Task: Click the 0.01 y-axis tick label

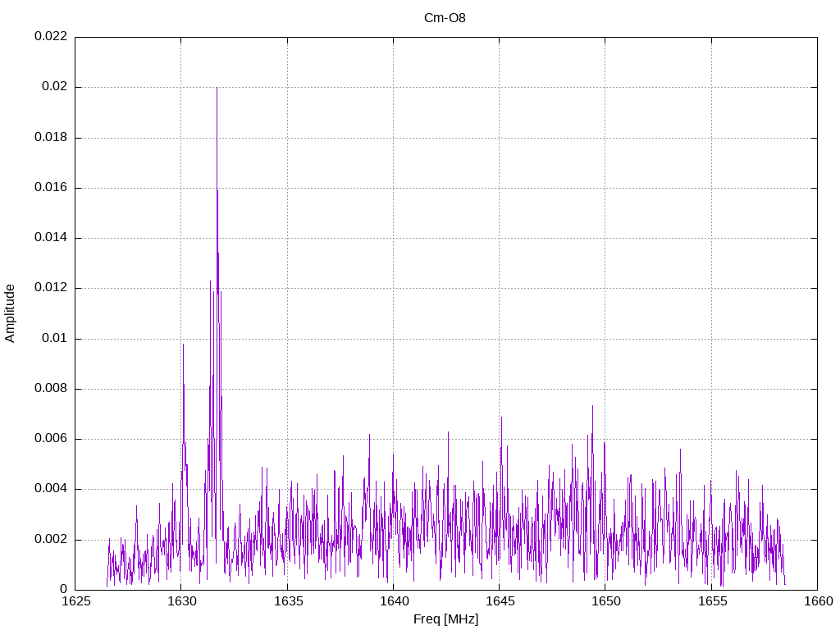Action: tap(54, 338)
